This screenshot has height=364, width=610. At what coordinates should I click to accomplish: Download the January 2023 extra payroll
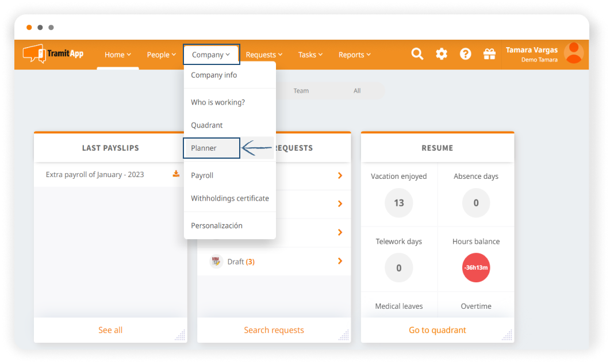(x=176, y=174)
